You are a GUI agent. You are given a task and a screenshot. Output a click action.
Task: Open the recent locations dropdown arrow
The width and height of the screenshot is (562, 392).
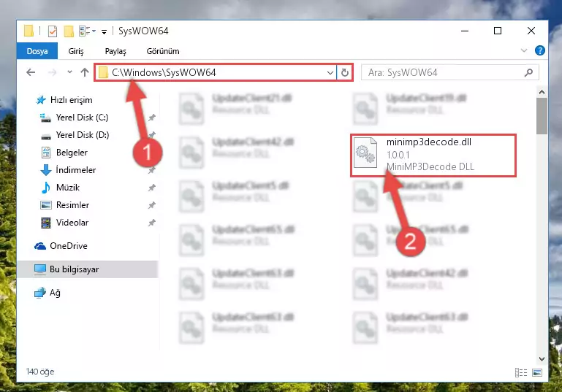click(x=69, y=72)
